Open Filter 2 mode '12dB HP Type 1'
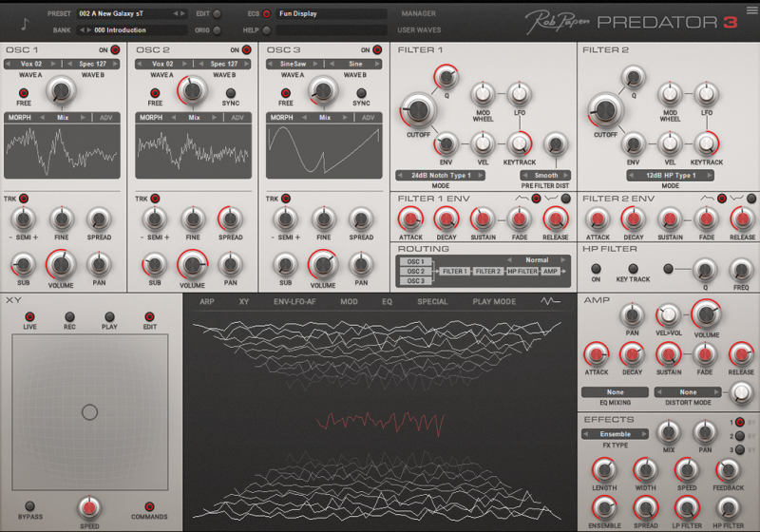The height and width of the screenshot is (532, 760). tap(671, 176)
